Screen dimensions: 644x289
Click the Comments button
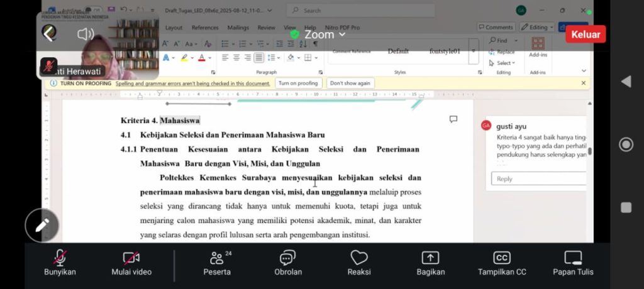tap(496, 28)
